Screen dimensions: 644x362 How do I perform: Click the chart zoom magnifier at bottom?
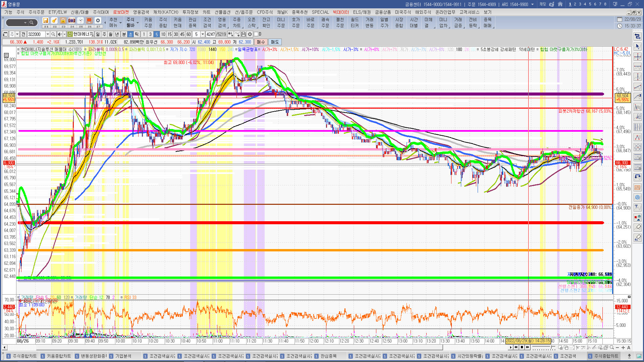coord(612,348)
